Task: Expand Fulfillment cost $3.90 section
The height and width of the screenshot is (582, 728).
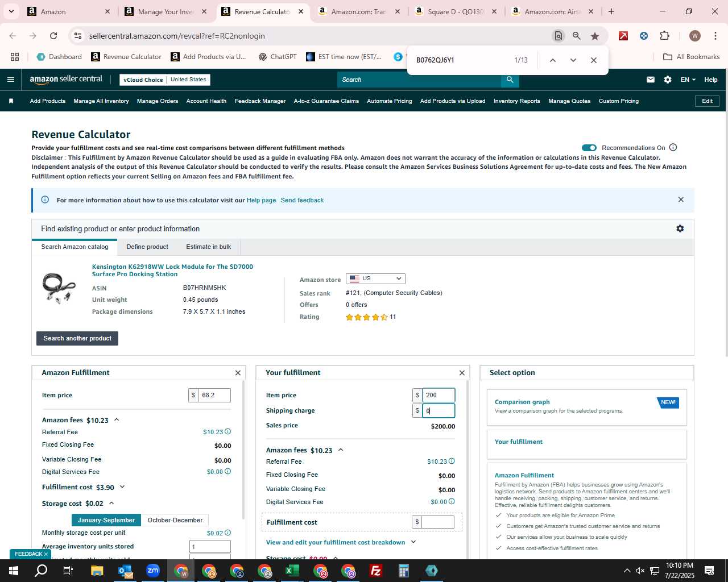Action: click(122, 487)
